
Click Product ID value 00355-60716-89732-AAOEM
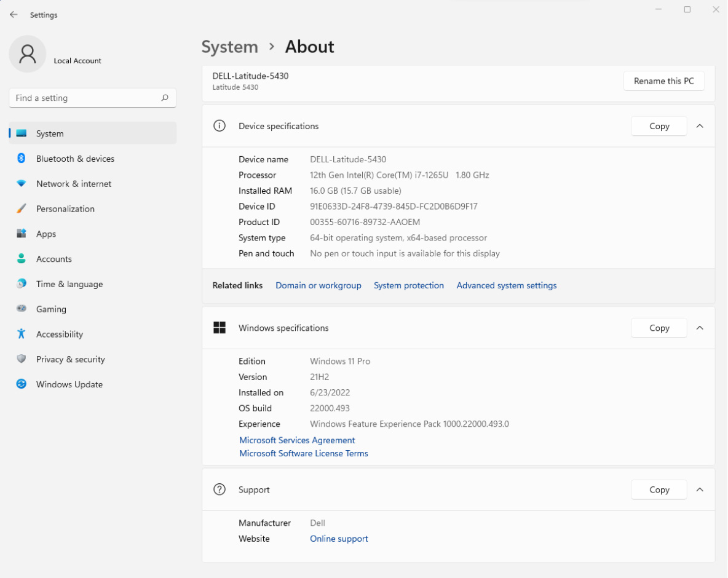point(365,223)
